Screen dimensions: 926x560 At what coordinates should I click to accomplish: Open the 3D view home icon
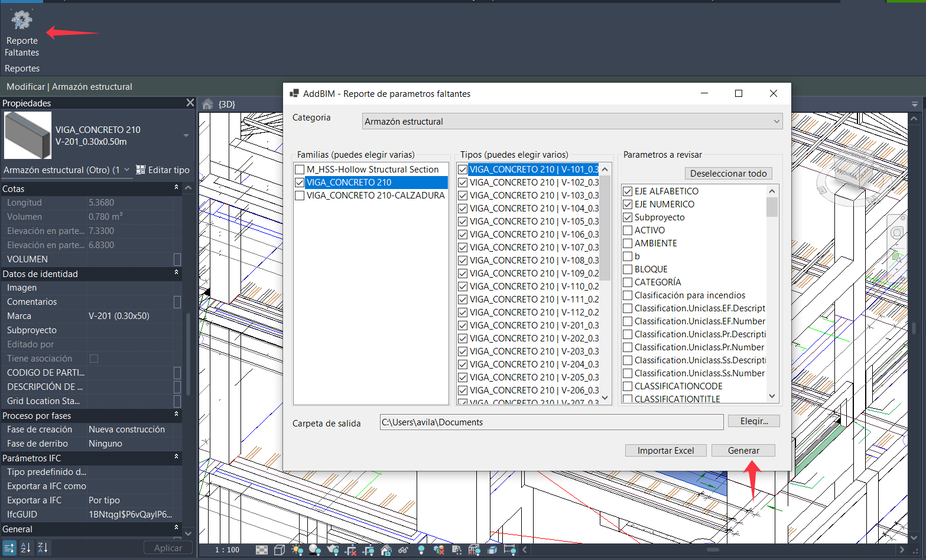coord(207,105)
